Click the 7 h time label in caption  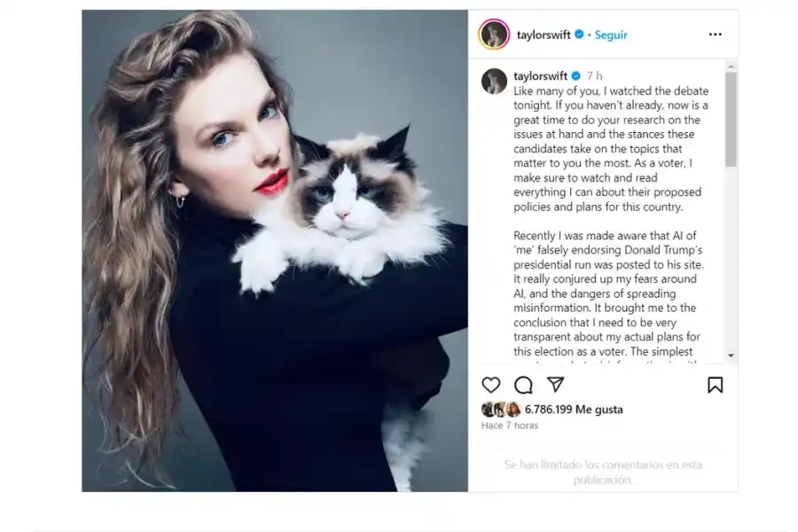[x=594, y=76]
